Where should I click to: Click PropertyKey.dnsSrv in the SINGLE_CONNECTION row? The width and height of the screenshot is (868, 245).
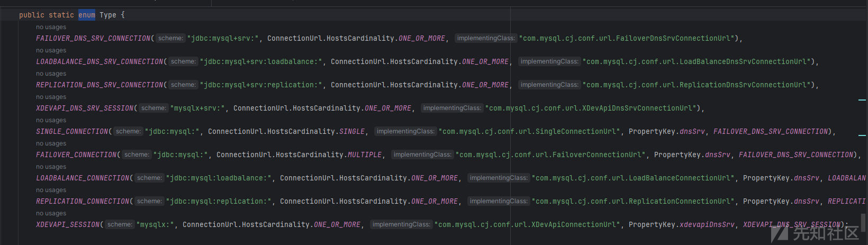click(x=667, y=131)
